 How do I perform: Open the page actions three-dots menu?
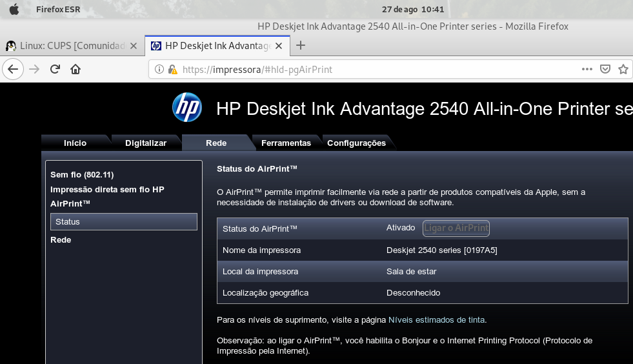pos(587,70)
